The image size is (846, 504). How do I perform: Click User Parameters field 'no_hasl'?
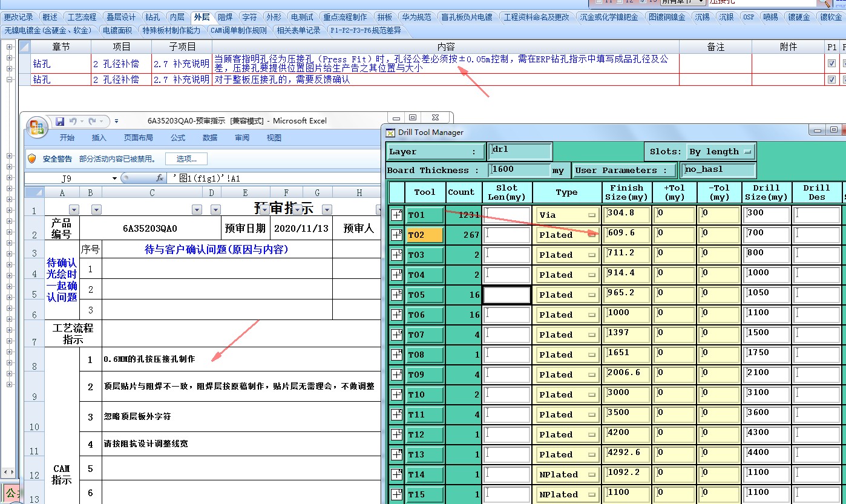point(718,170)
